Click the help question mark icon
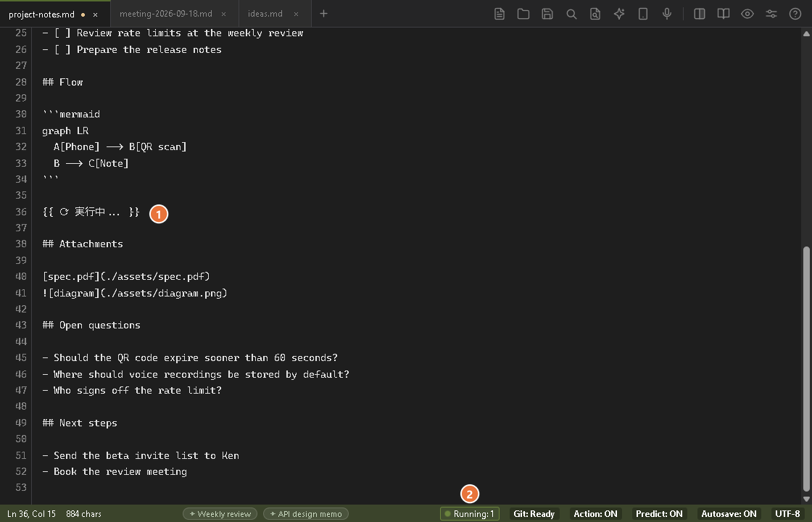Image resolution: width=812 pixels, height=522 pixels. click(x=795, y=14)
